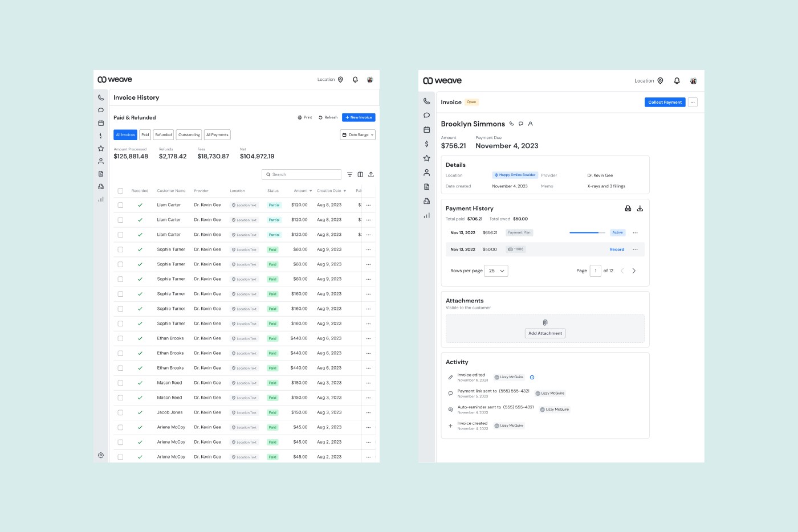Viewport: 798px width, 532px height.
Task: Open more options button beside Collect Payment
Action: pos(693,103)
